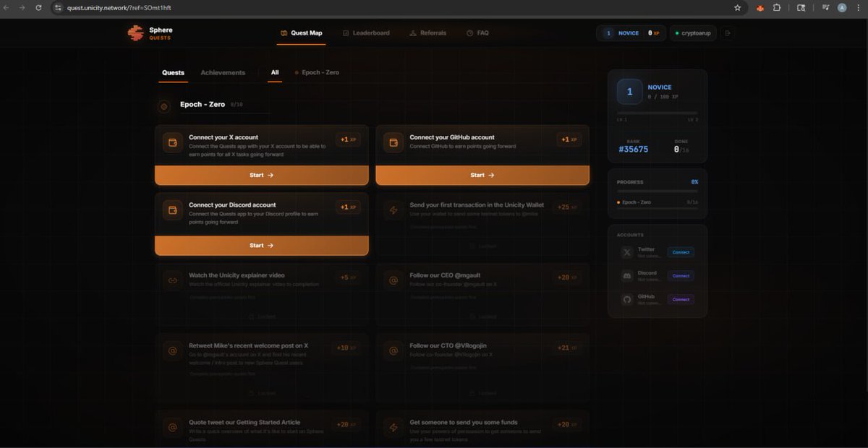868x448 pixels.
Task: Click the rank value #35675
Action: pos(634,149)
